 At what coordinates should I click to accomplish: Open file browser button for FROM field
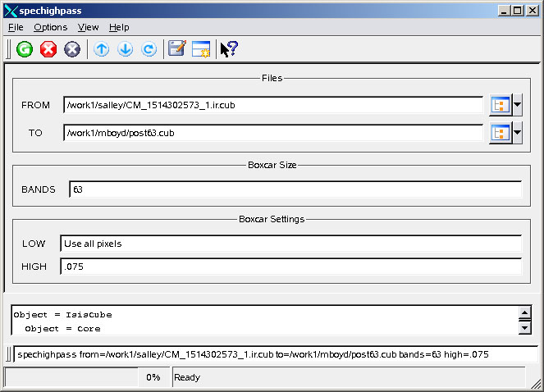(499, 105)
